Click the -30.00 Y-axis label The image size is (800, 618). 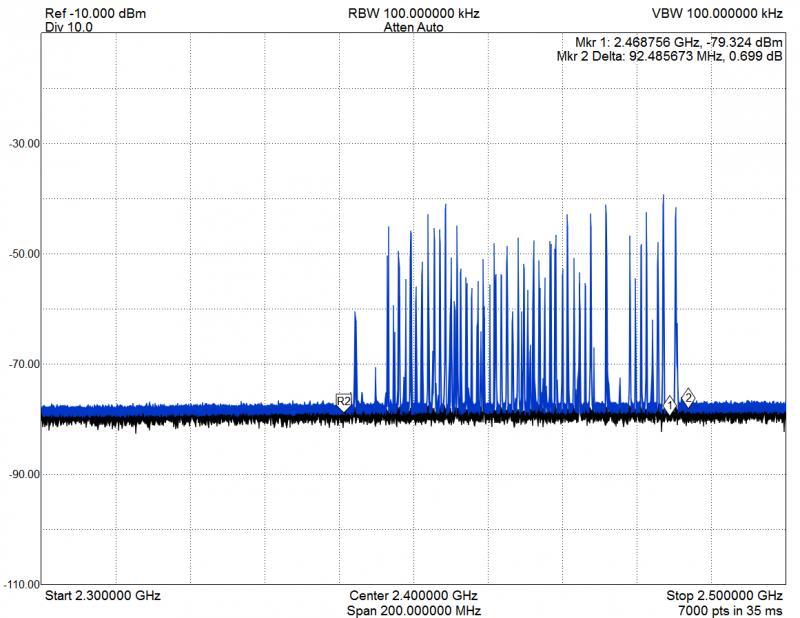(23, 143)
